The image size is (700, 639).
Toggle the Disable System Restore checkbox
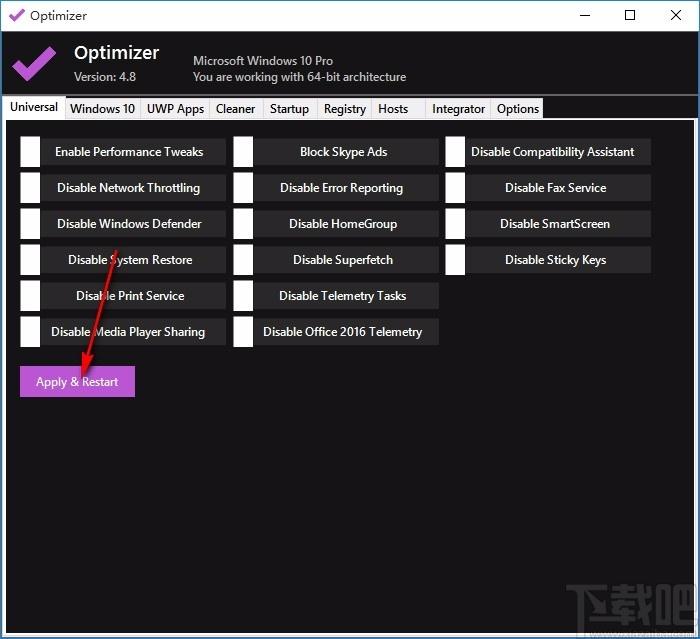pos(30,259)
